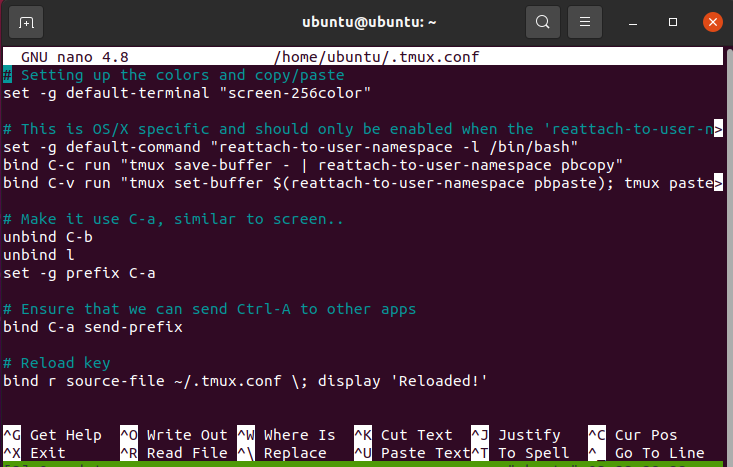This screenshot has width=733, height=467.
Task: Close the terminal window
Action: [x=712, y=22]
